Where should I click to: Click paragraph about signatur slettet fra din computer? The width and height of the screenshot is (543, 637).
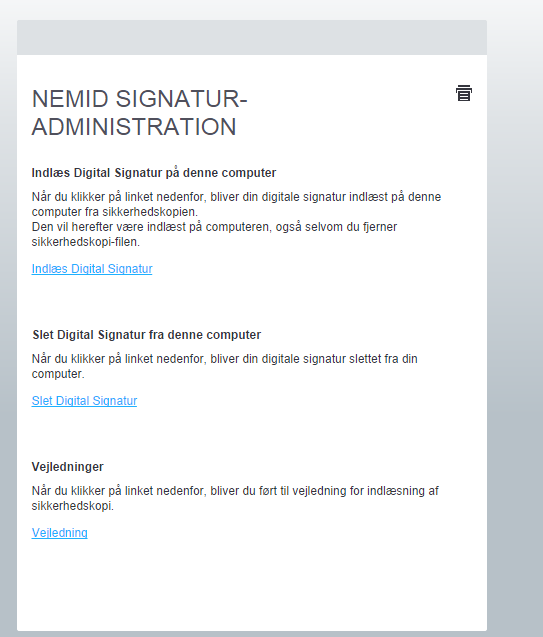coord(225,366)
